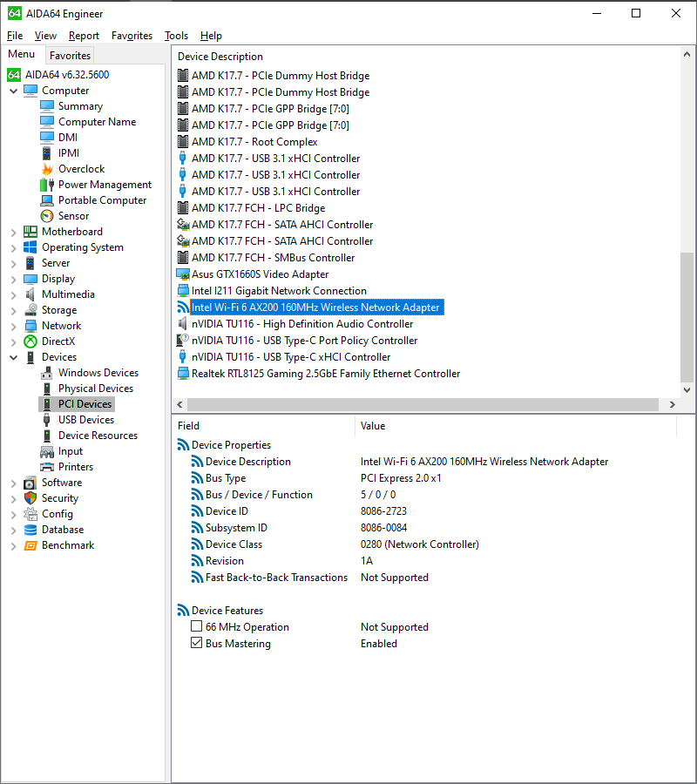Click the Portable Computer laptop icon

click(47, 200)
